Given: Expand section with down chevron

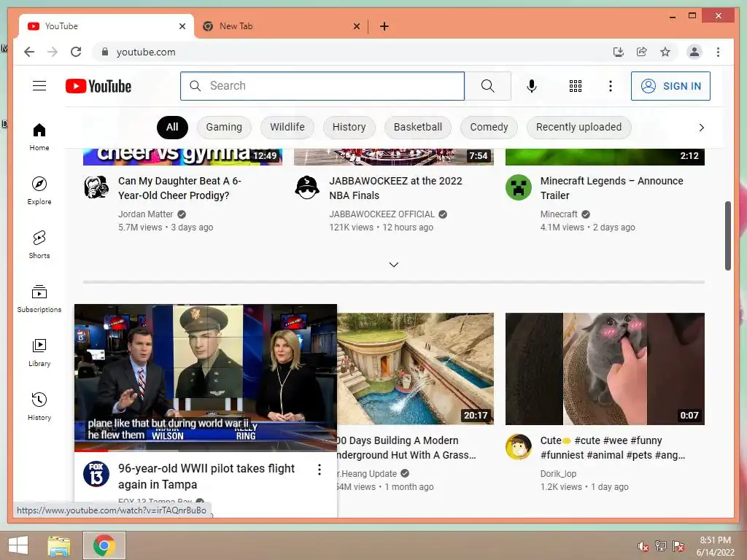Looking at the screenshot, I should (x=393, y=264).
